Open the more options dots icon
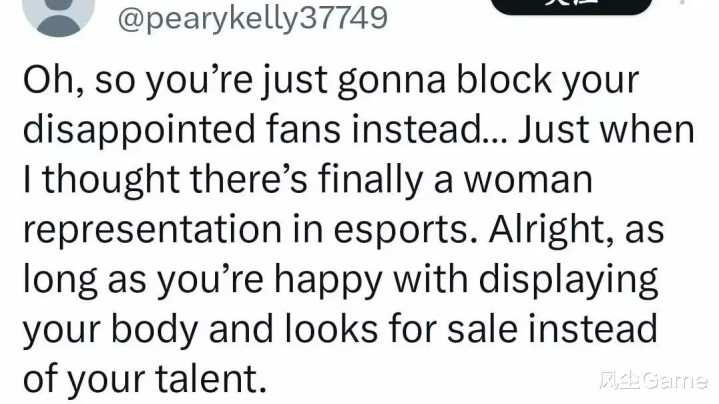 [683, 2]
